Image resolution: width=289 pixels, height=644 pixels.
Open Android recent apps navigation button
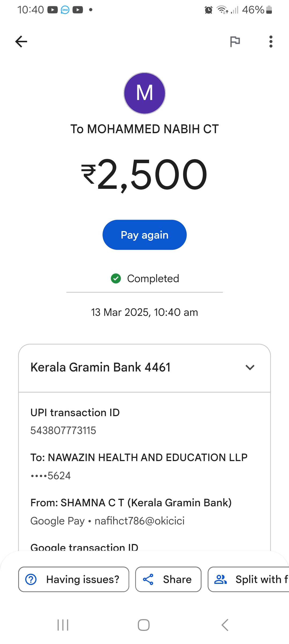pyautogui.click(x=63, y=625)
